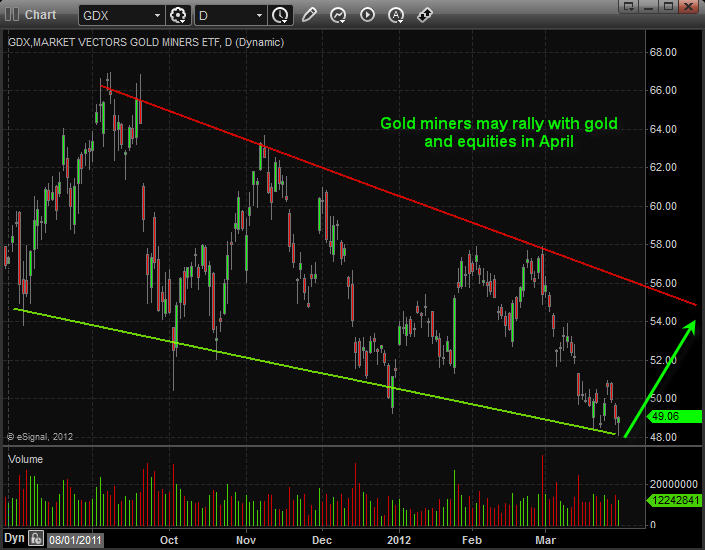The image size is (705, 550).
Task: Open the chart settings gear icon
Action: (x=178, y=15)
